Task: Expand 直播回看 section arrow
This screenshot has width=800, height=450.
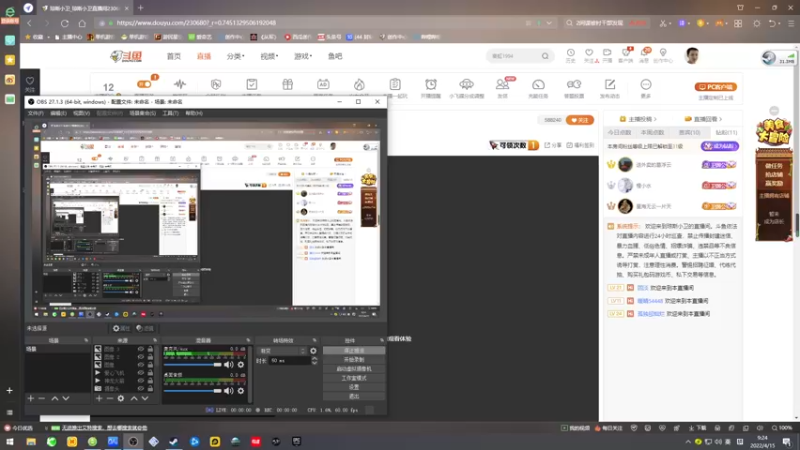Action: pyautogui.click(x=720, y=119)
